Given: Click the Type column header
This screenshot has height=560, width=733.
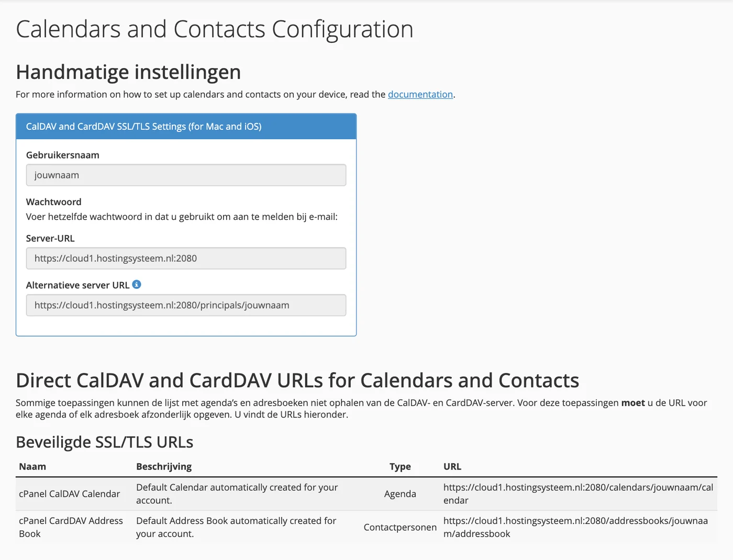Looking at the screenshot, I should coord(400,466).
